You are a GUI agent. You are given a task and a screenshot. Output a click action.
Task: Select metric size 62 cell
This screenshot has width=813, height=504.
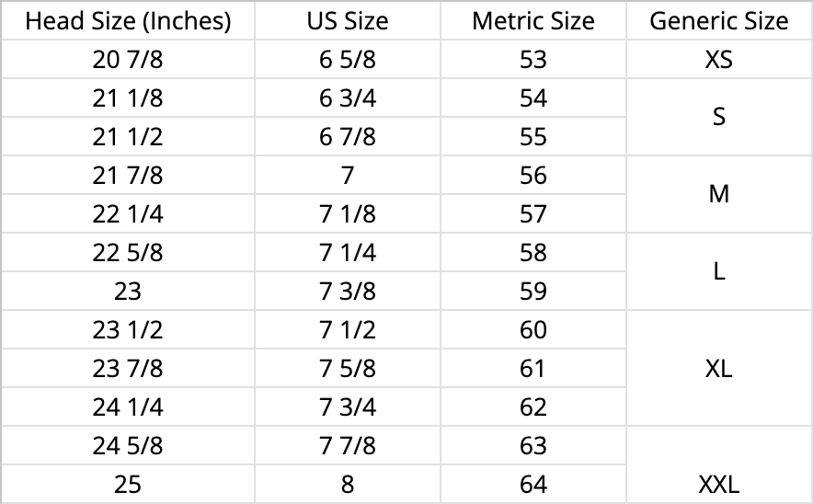(x=533, y=407)
